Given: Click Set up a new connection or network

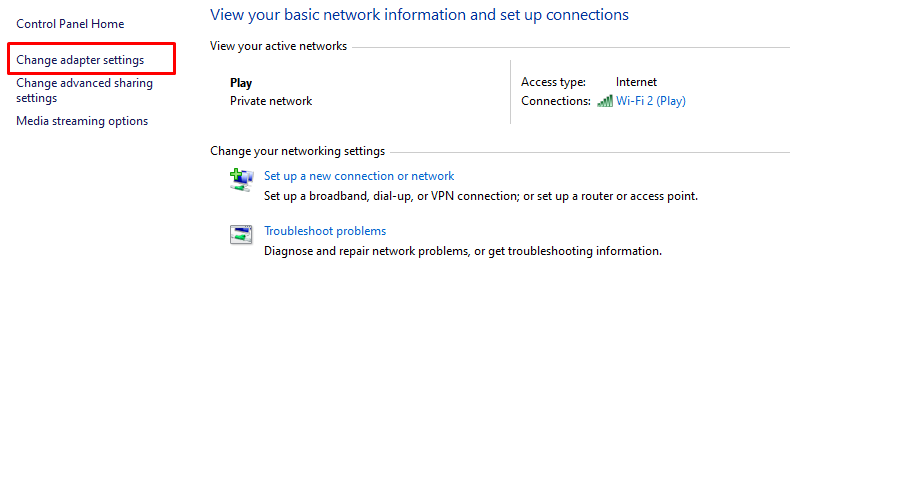Looking at the screenshot, I should pyautogui.click(x=359, y=176).
